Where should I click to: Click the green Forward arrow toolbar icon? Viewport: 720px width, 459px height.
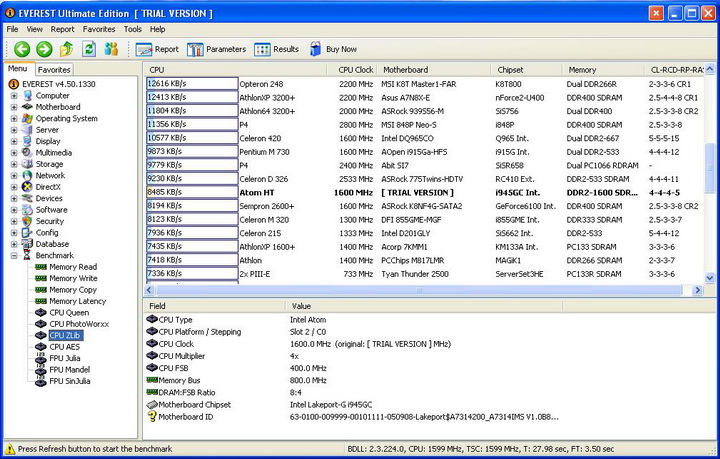44,49
